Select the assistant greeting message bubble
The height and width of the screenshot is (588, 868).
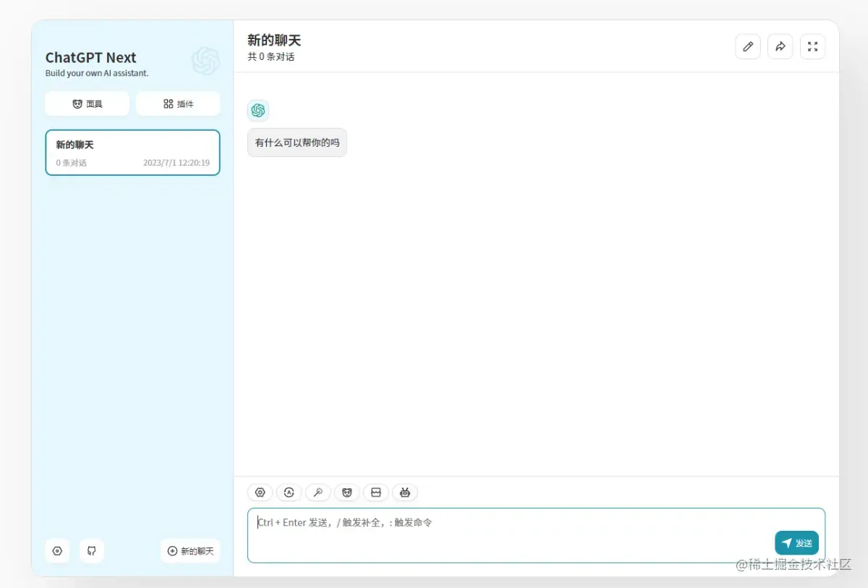[297, 142]
